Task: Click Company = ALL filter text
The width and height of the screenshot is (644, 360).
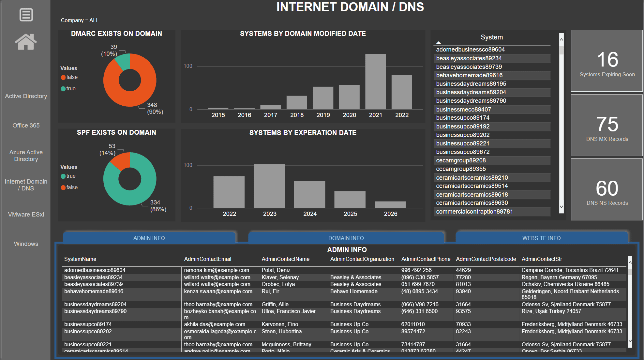Action: pos(80,20)
